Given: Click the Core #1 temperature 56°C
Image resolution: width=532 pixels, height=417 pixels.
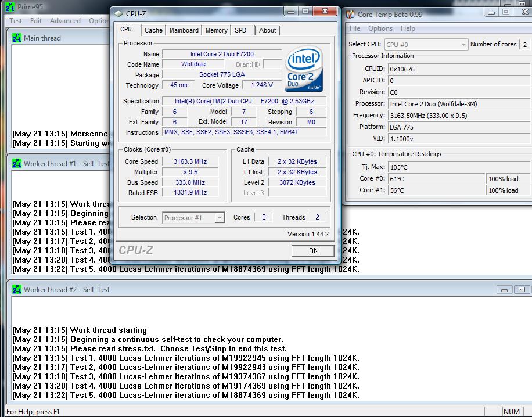Looking at the screenshot, I should [436, 190].
